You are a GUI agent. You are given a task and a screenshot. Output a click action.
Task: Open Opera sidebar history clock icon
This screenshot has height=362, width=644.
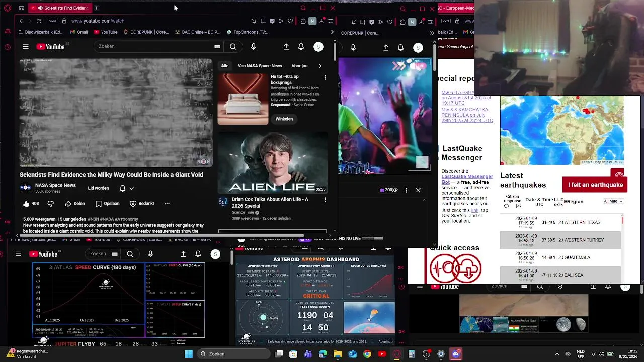(x=7, y=47)
